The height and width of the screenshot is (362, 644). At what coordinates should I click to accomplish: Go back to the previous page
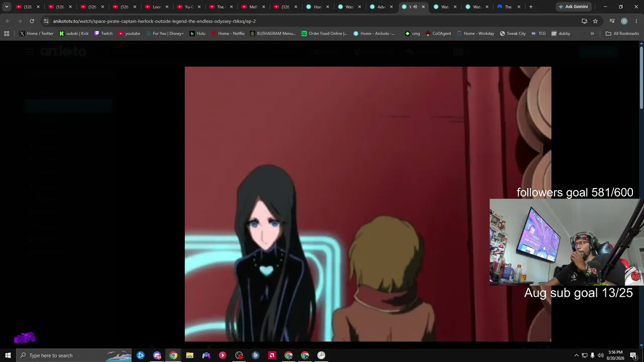(x=8, y=21)
